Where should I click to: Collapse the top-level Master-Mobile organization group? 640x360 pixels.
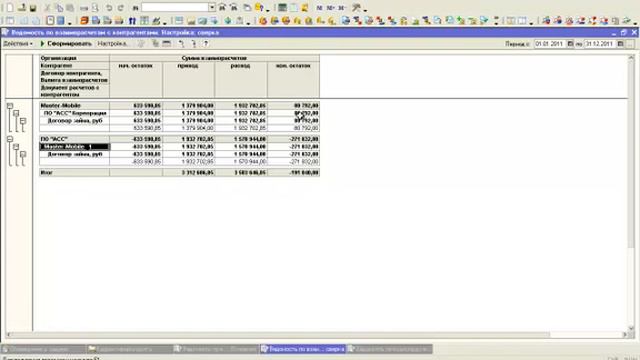(10, 106)
